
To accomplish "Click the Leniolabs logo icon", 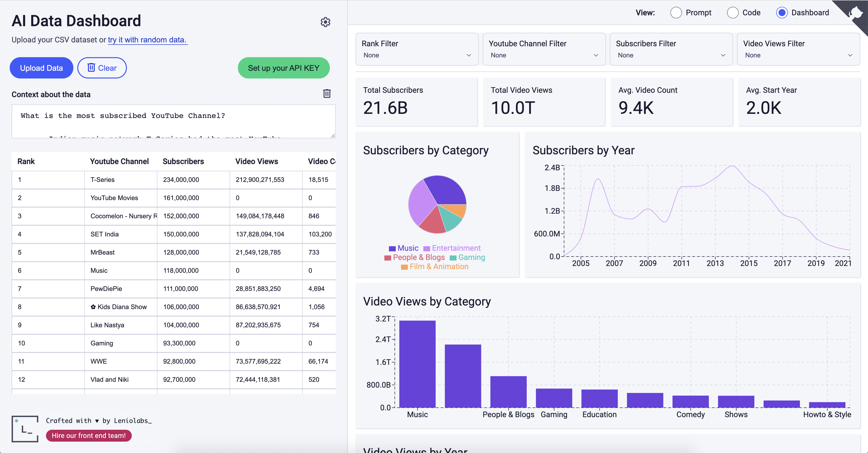I will click(x=25, y=429).
